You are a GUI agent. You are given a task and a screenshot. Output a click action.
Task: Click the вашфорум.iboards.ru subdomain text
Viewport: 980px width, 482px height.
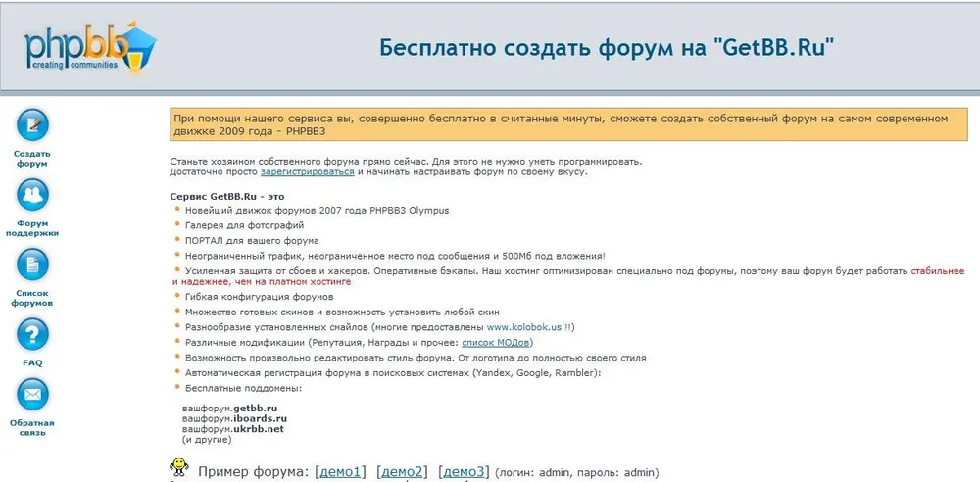(x=235, y=419)
